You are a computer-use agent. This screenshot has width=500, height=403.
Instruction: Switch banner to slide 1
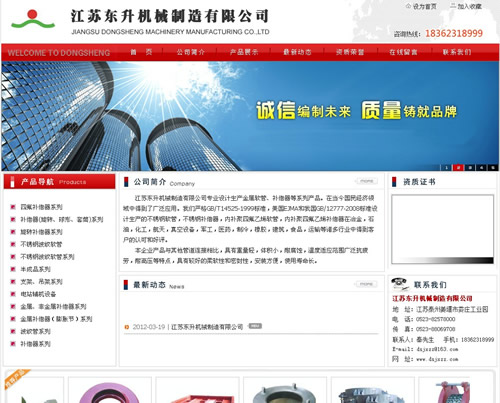446,168
